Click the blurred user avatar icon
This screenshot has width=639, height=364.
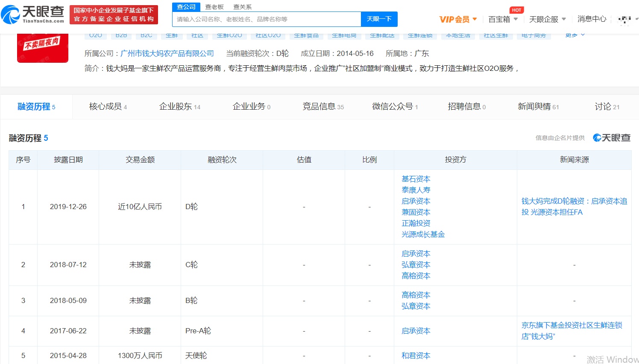point(624,20)
